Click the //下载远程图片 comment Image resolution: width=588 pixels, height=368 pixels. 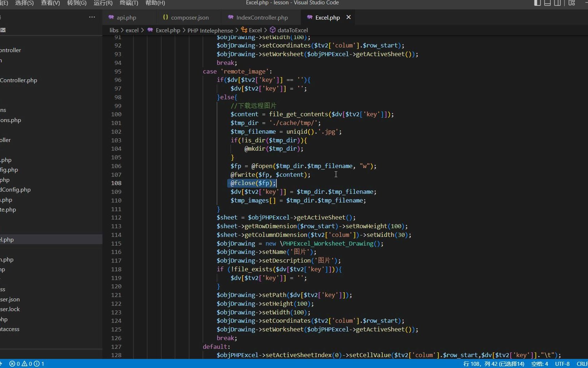[253, 106]
